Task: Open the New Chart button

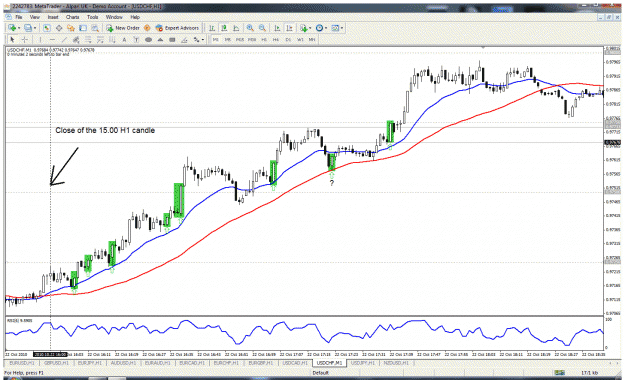Action: (12, 28)
